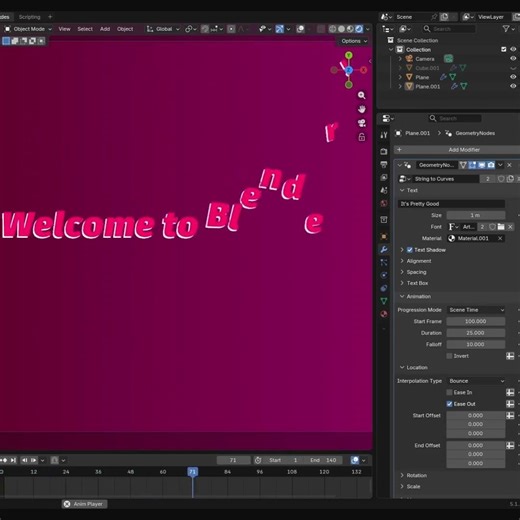Open the Particles properties tab icon

coord(384,262)
